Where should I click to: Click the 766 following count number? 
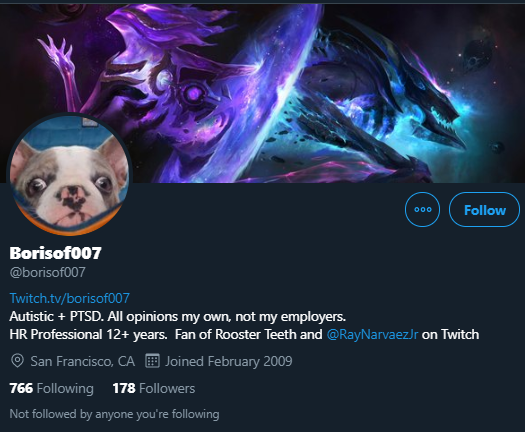pos(21,388)
